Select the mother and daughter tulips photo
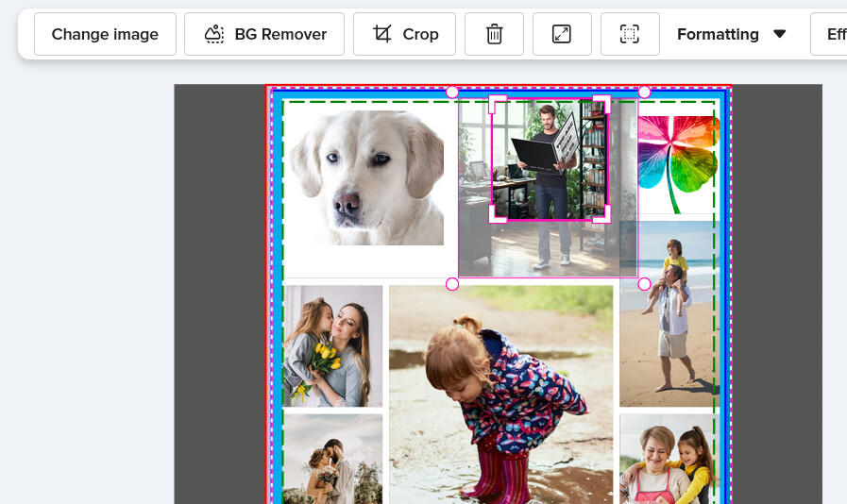 [x=332, y=345]
